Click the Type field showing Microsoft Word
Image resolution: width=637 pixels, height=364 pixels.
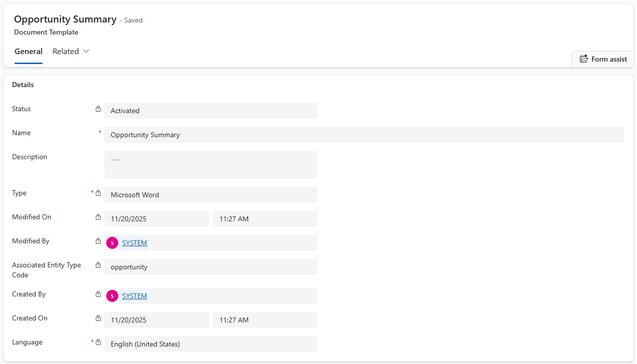click(211, 195)
